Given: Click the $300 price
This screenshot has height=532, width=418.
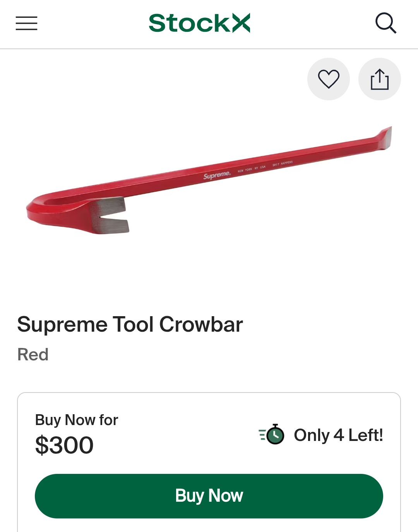Looking at the screenshot, I should pos(64,445).
